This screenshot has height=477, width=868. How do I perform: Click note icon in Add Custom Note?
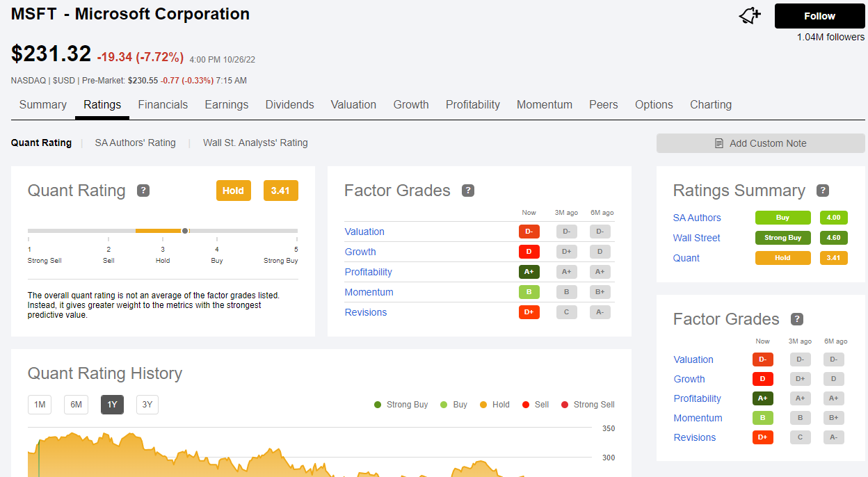719,143
